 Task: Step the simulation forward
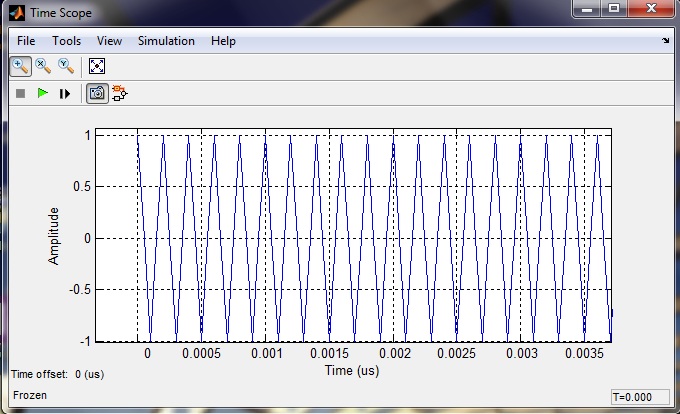click(x=65, y=93)
